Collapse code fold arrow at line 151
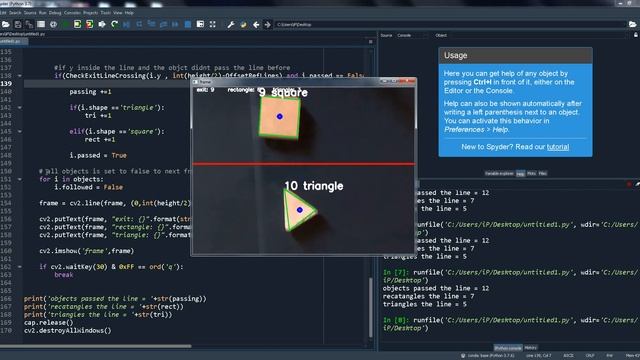 pos(20,179)
